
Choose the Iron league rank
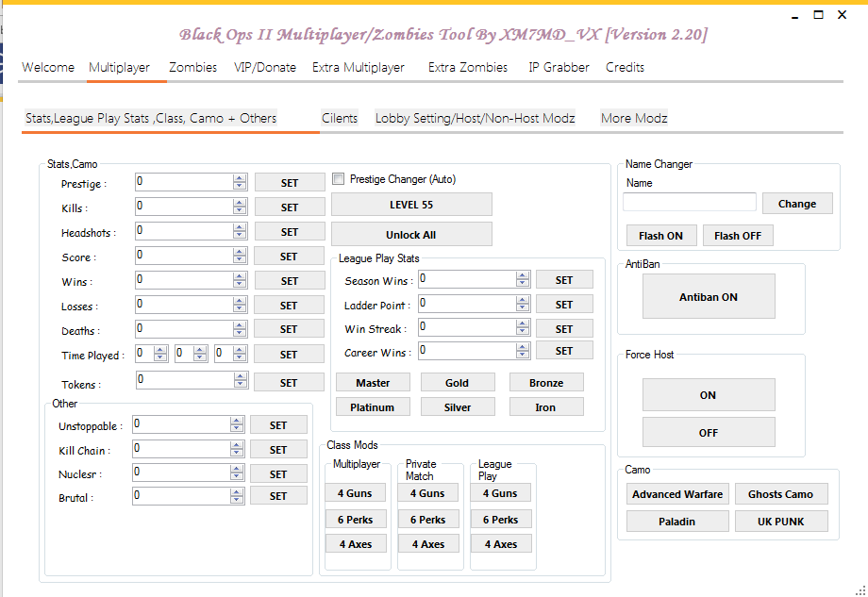[546, 406]
